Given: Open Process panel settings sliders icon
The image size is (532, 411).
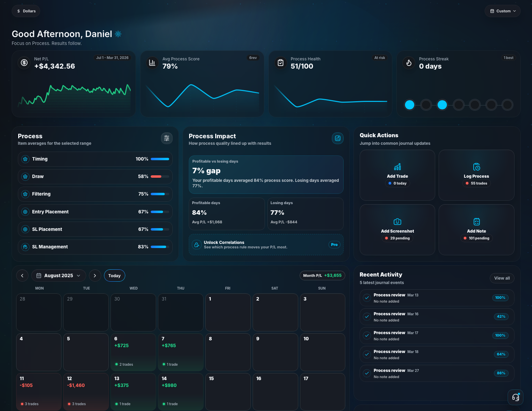Looking at the screenshot, I should 167,138.
